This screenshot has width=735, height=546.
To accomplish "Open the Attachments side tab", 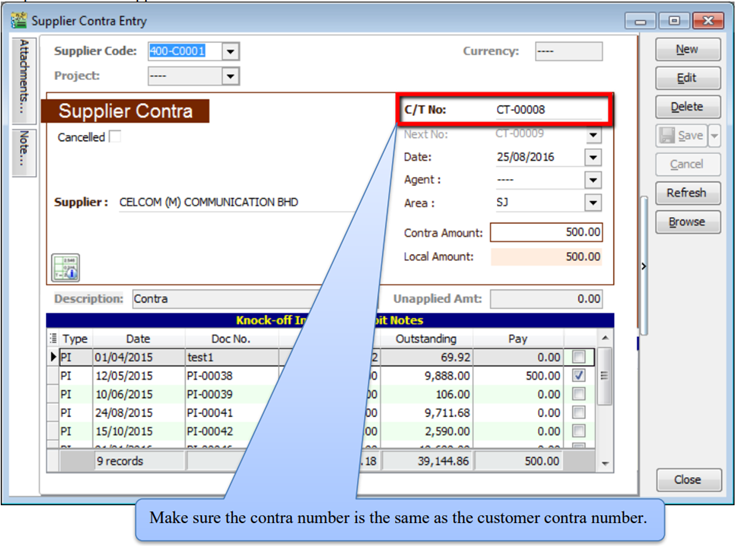I will click(24, 80).
